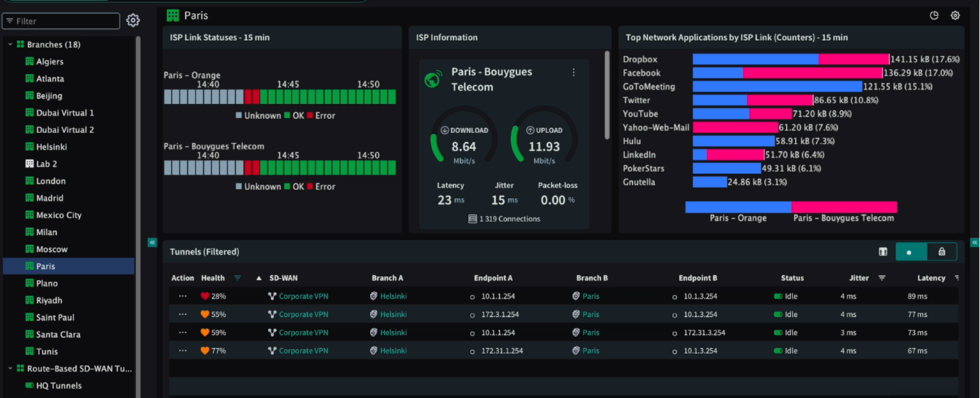Sort table by Latency column header
Viewport: 980px width, 398px height.
click(931, 278)
